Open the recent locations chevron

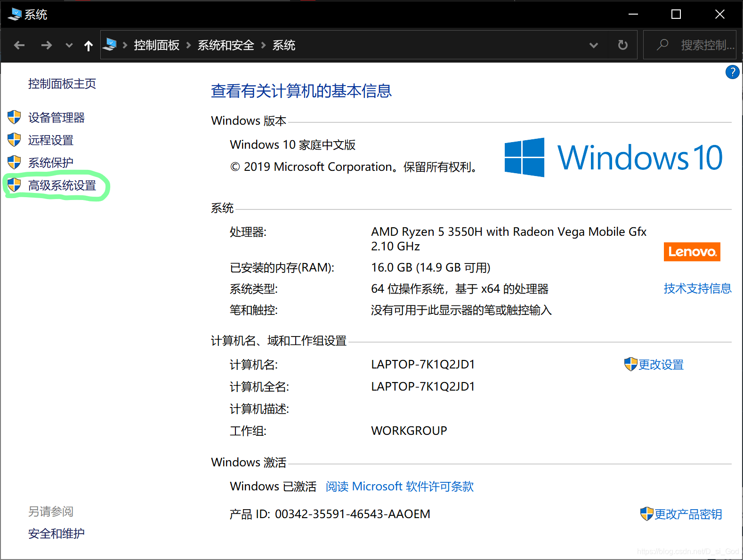(x=69, y=45)
